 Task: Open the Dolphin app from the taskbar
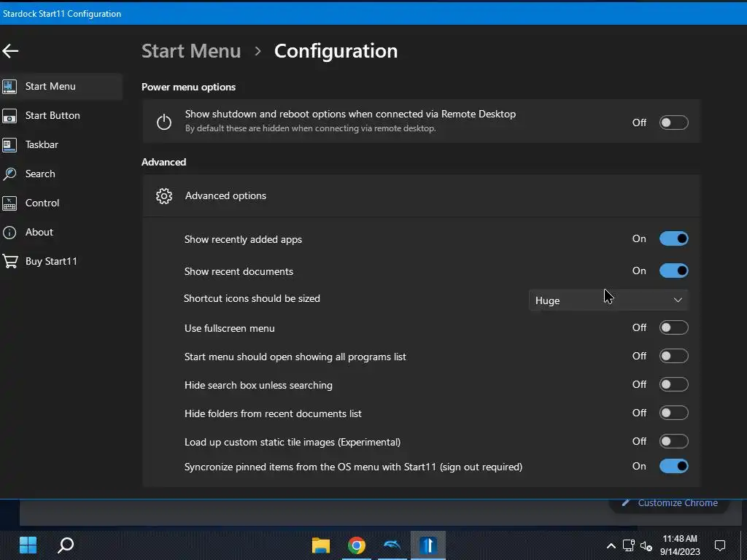tap(392, 545)
